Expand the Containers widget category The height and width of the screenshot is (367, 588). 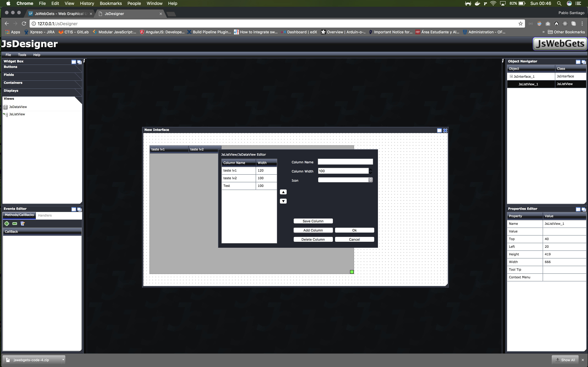click(13, 83)
